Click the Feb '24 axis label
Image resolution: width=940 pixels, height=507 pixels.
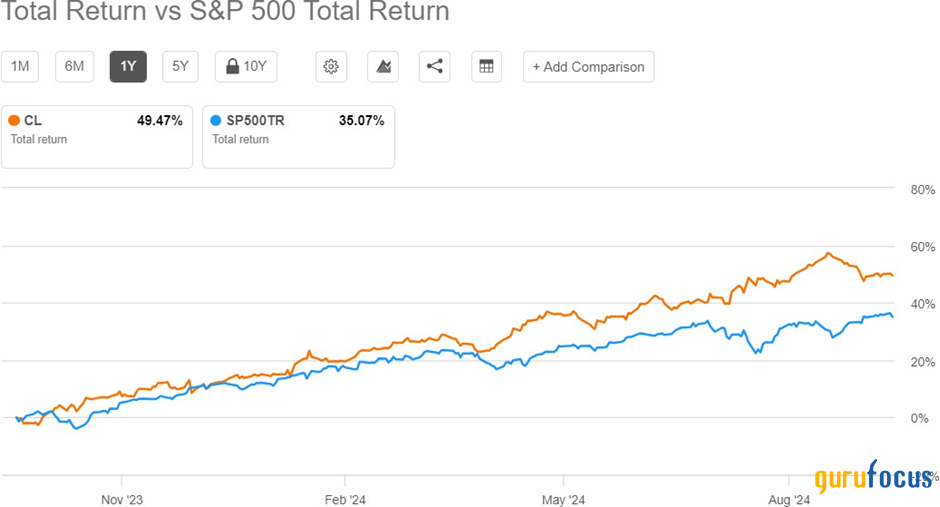[x=343, y=499]
